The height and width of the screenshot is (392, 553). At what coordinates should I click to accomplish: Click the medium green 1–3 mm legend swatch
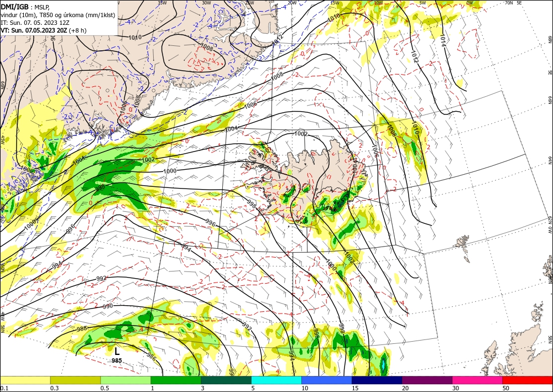click(x=176, y=380)
